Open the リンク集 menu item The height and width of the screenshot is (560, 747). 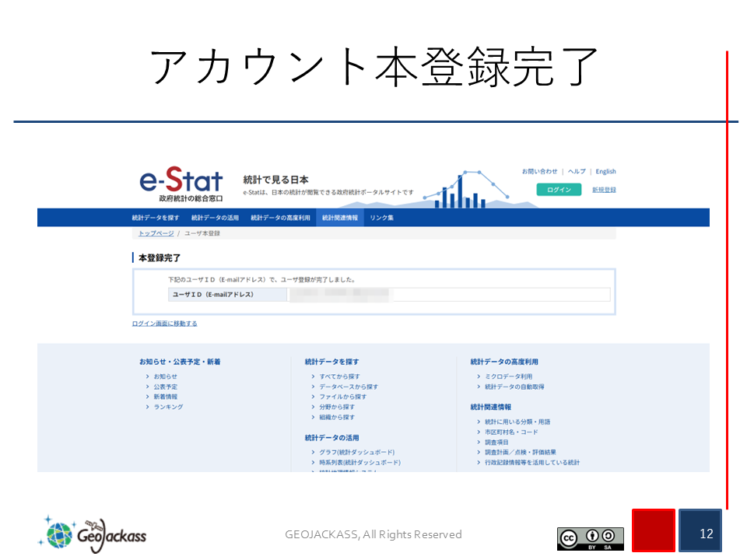(x=381, y=218)
